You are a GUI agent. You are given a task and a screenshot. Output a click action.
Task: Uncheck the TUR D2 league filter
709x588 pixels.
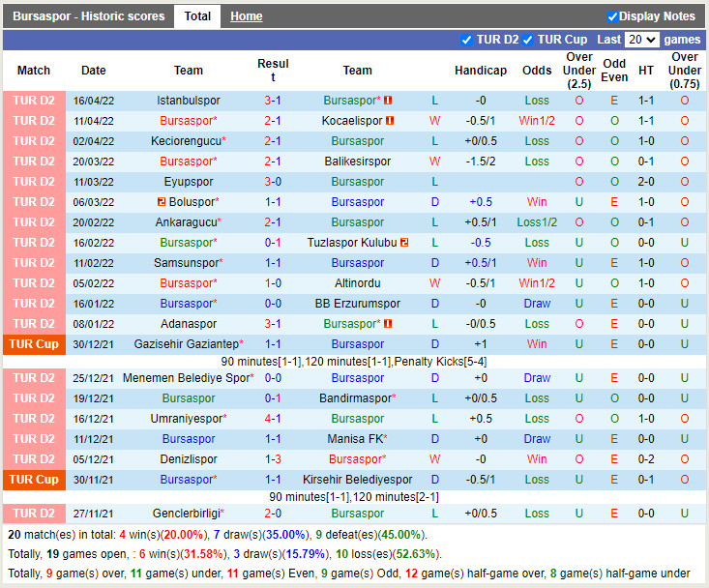(x=467, y=40)
